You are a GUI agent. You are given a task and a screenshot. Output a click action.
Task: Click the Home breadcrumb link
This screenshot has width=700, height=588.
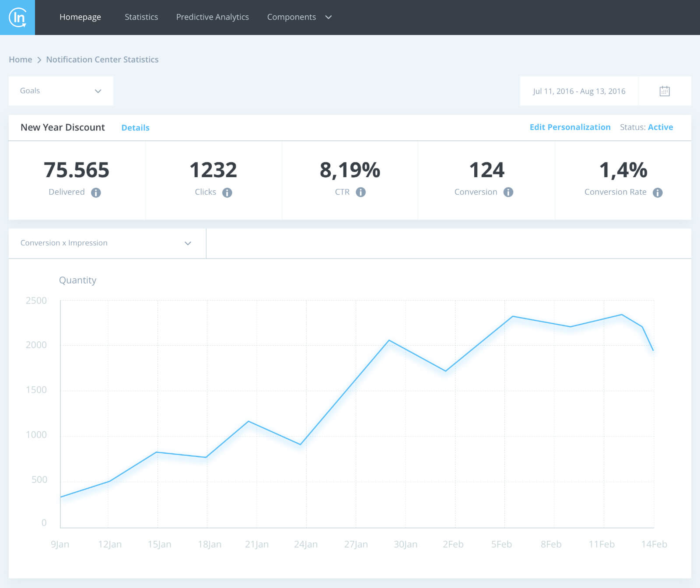(x=21, y=59)
